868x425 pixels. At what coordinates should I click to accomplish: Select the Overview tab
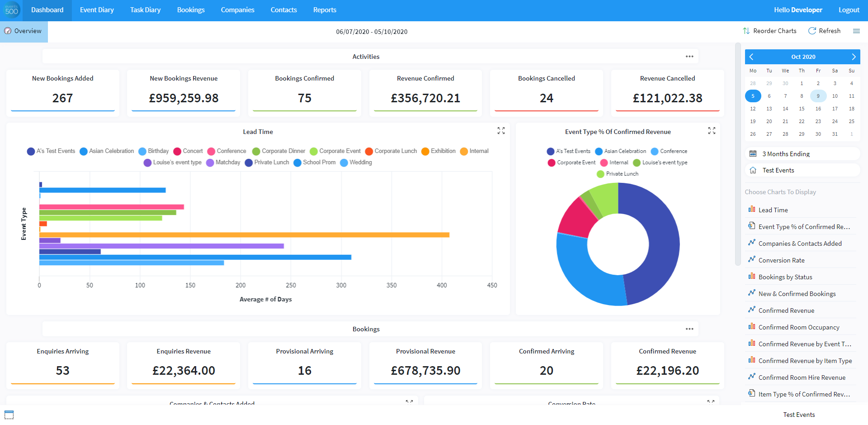coord(24,31)
